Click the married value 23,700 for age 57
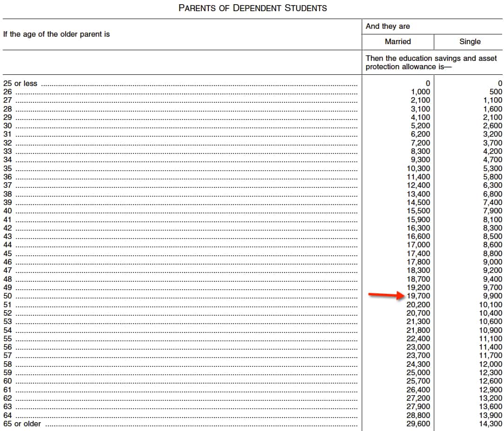Screen dimensions: 504x431 pos(418,356)
